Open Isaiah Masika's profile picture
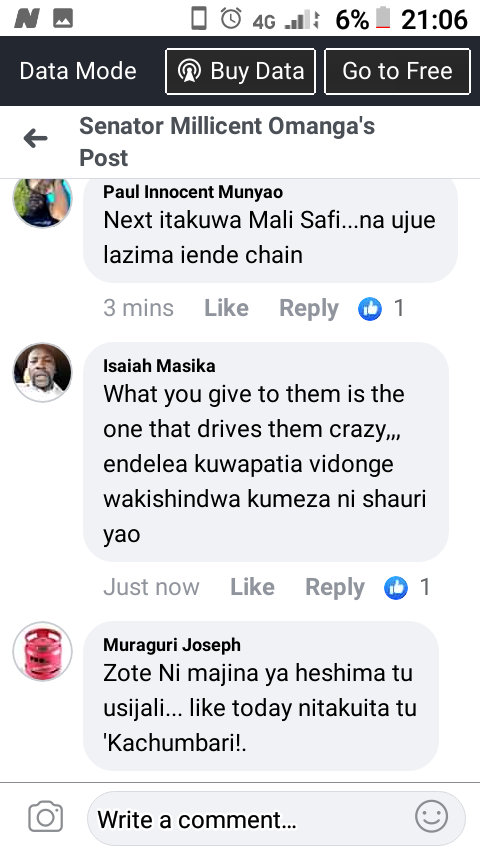This screenshot has width=480, height=854. pyautogui.click(x=42, y=373)
